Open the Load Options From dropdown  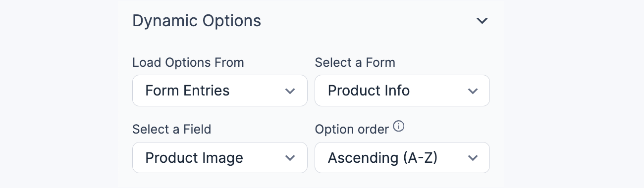click(x=220, y=91)
